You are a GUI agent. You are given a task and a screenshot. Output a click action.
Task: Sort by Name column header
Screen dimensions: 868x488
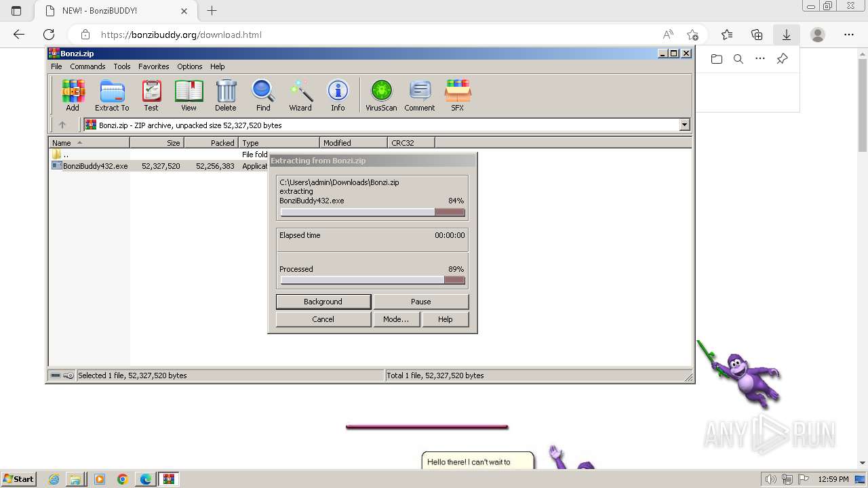[x=89, y=142]
